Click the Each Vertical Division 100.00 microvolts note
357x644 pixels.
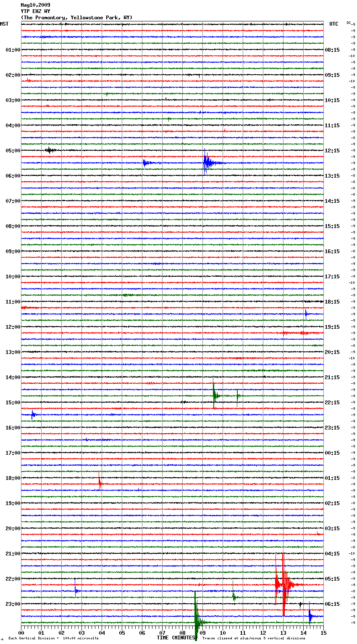[x=53, y=638]
